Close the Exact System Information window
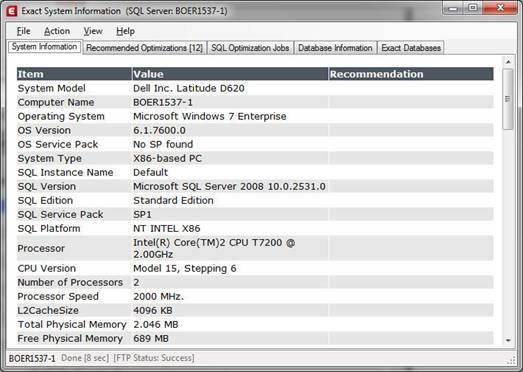Screen dimensions: 523x372 [500, 8]
